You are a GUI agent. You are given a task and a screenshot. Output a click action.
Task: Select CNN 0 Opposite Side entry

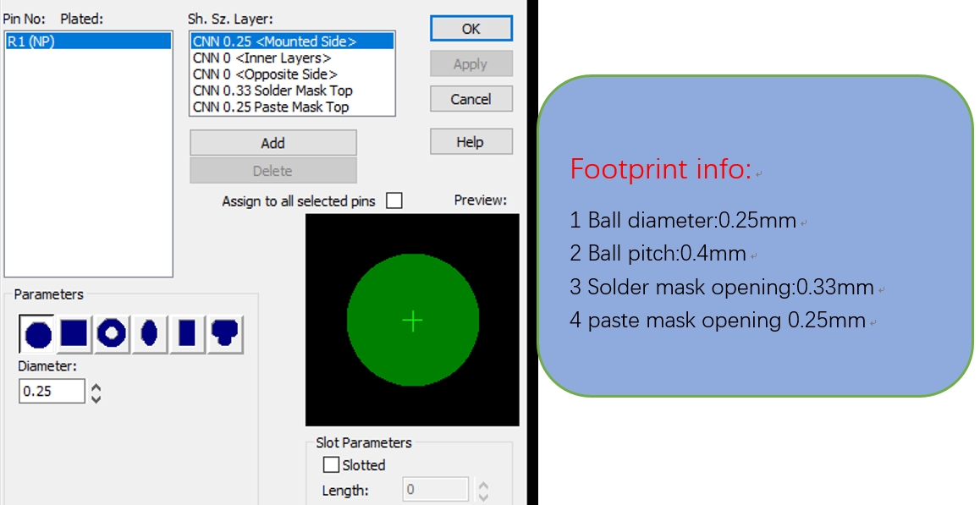[x=293, y=74]
